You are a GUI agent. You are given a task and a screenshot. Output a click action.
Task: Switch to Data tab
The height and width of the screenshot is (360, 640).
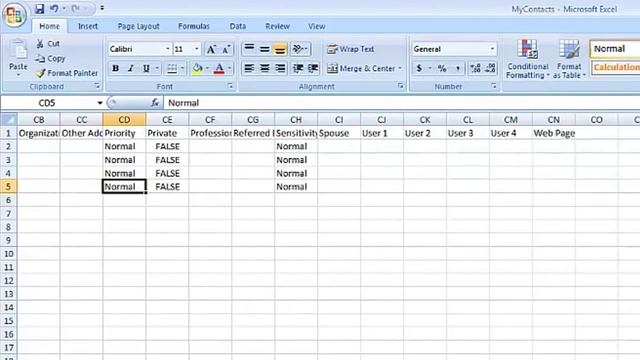click(x=238, y=27)
